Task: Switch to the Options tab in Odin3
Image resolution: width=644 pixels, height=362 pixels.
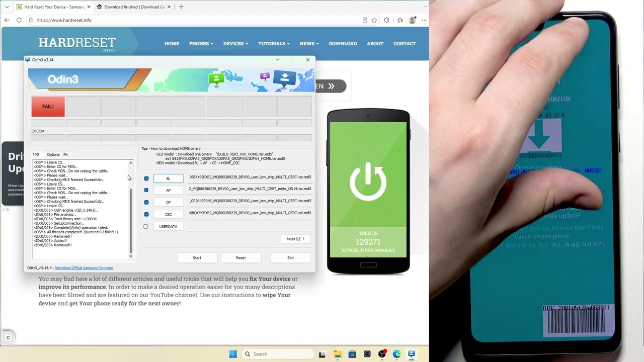Action: coord(53,154)
